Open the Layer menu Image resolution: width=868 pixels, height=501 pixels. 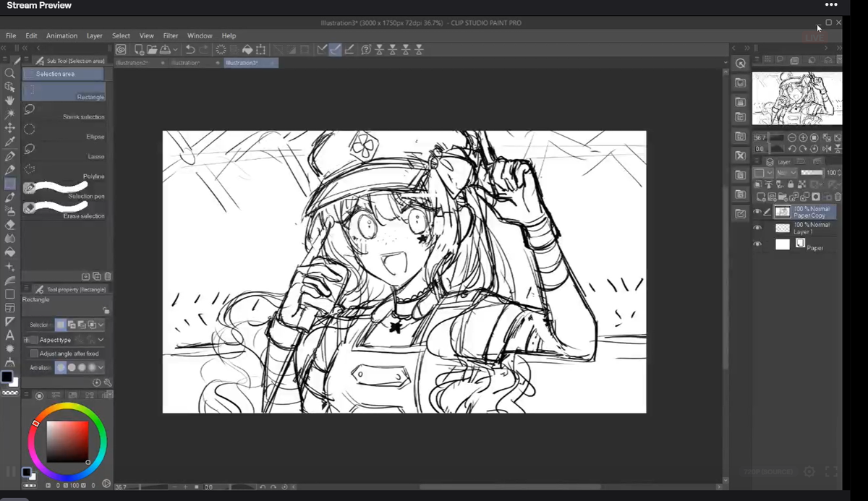click(x=95, y=35)
